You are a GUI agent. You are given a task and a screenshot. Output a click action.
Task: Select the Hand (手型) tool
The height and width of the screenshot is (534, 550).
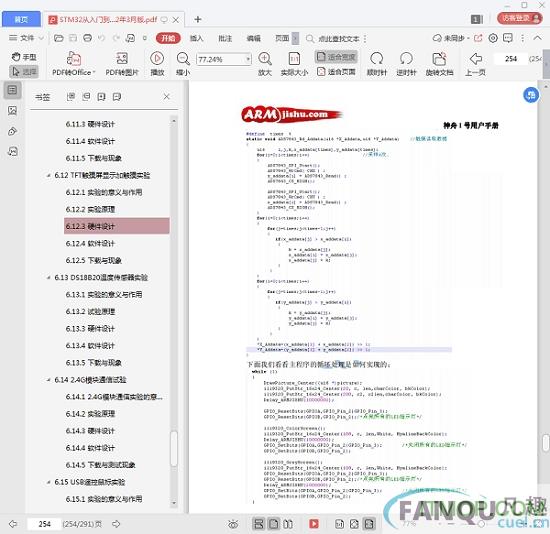(x=24, y=57)
